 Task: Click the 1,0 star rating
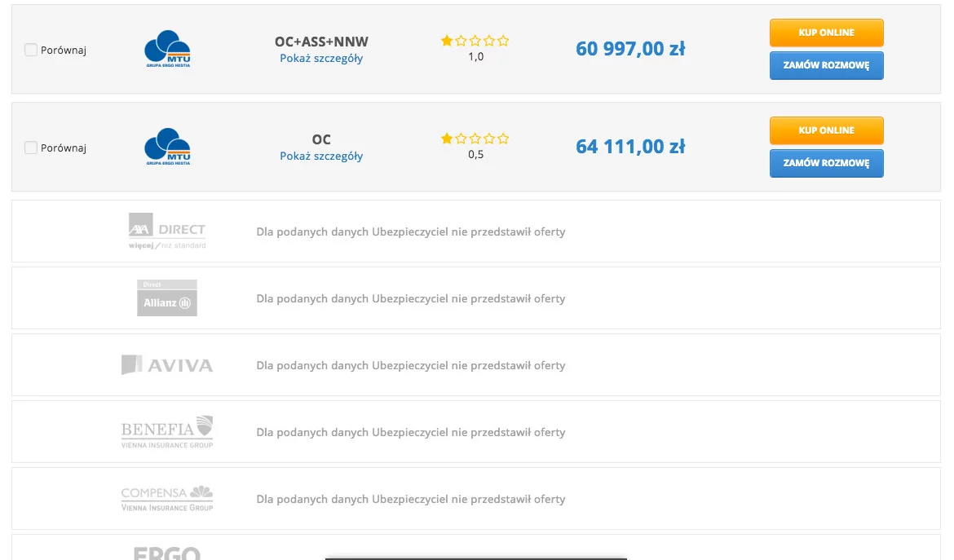475,49
